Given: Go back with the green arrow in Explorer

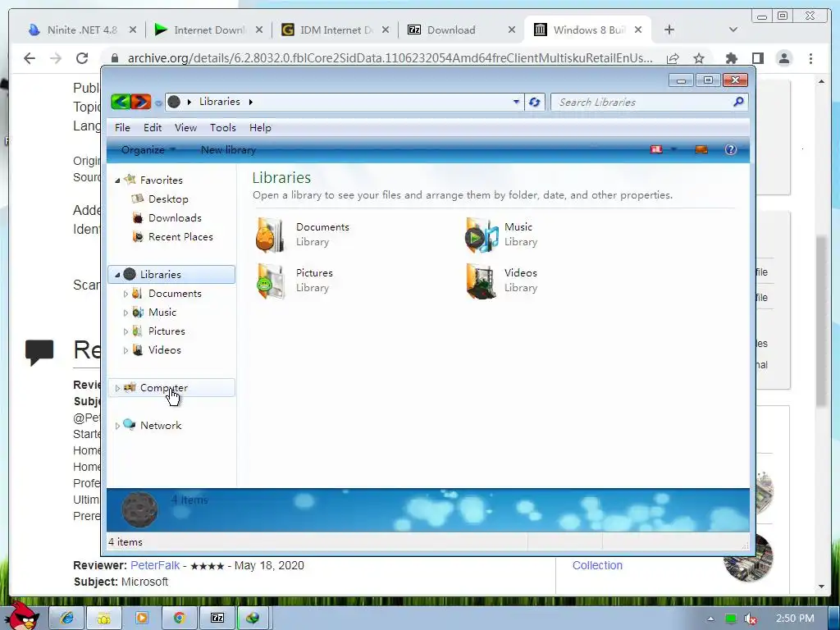Looking at the screenshot, I should click(121, 101).
